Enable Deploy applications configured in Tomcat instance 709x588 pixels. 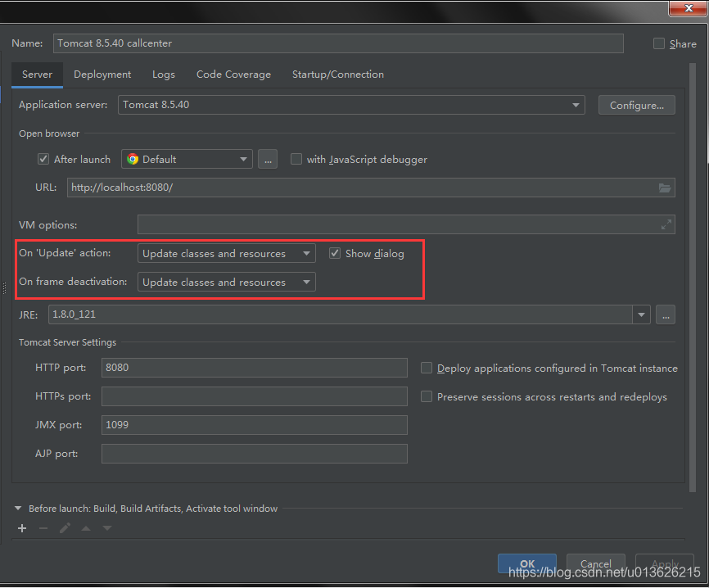[427, 369]
